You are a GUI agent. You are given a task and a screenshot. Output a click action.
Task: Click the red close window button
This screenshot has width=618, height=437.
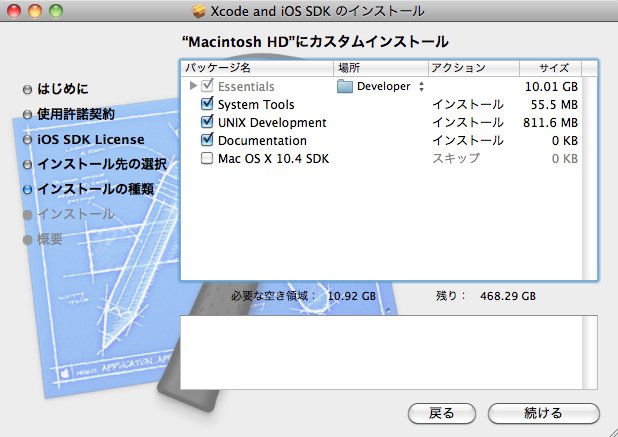point(14,11)
